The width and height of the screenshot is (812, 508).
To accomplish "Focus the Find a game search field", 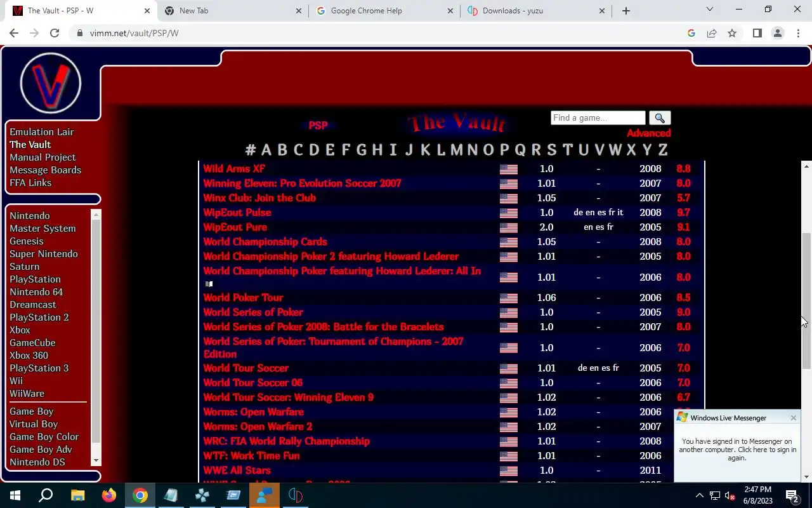I will (x=598, y=118).
